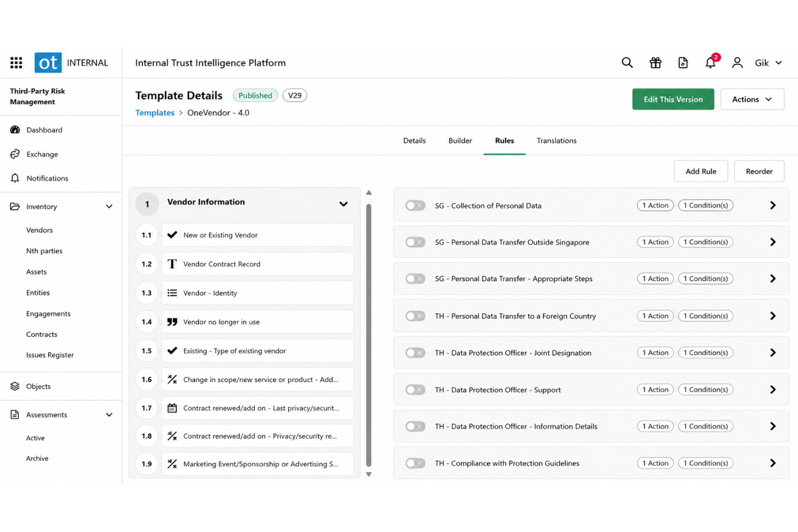Open Archive assessments in sidebar
The image size is (798, 532).
coord(37,459)
